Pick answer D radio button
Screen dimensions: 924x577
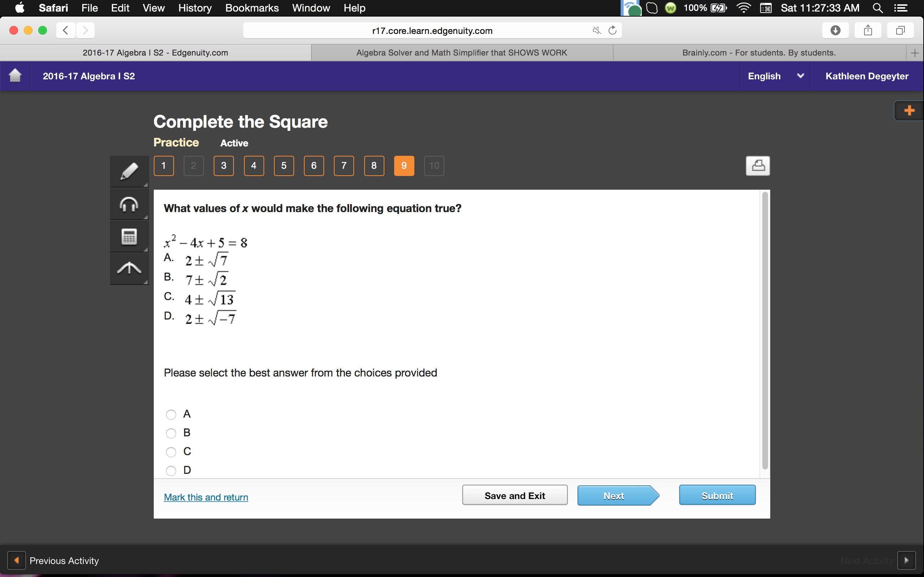[171, 471]
